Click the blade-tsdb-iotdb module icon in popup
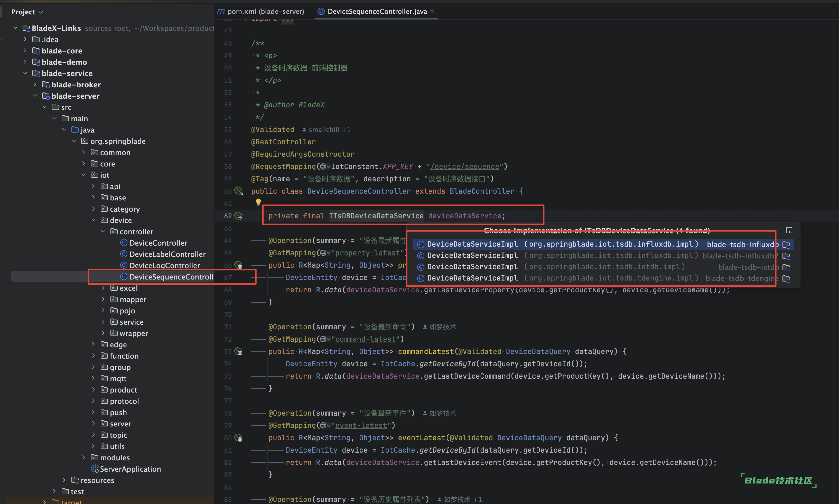The height and width of the screenshot is (504, 839). (x=786, y=267)
